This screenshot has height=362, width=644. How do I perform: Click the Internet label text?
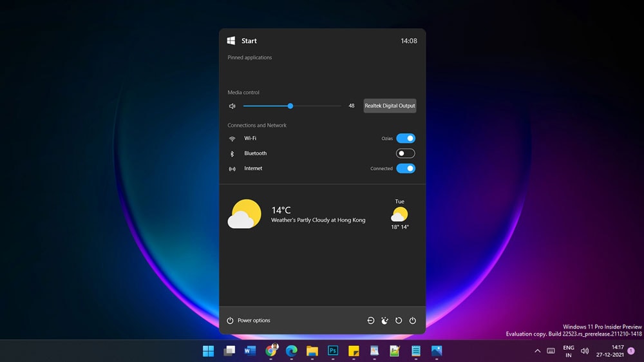click(x=253, y=169)
